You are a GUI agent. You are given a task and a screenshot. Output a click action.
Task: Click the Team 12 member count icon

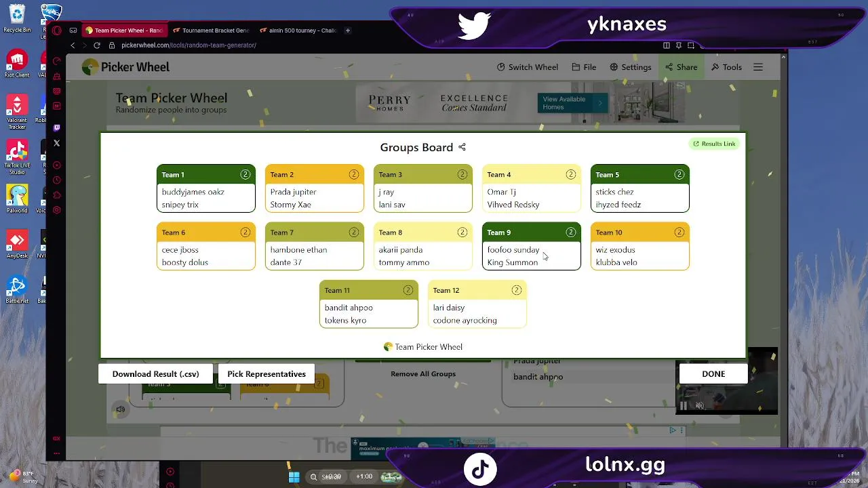[x=517, y=290]
